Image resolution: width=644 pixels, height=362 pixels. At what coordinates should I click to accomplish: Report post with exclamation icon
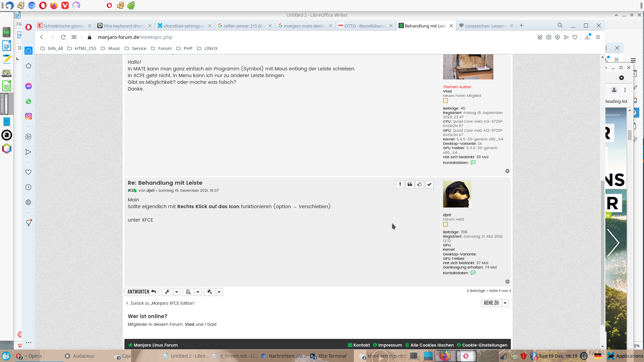click(x=400, y=184)
